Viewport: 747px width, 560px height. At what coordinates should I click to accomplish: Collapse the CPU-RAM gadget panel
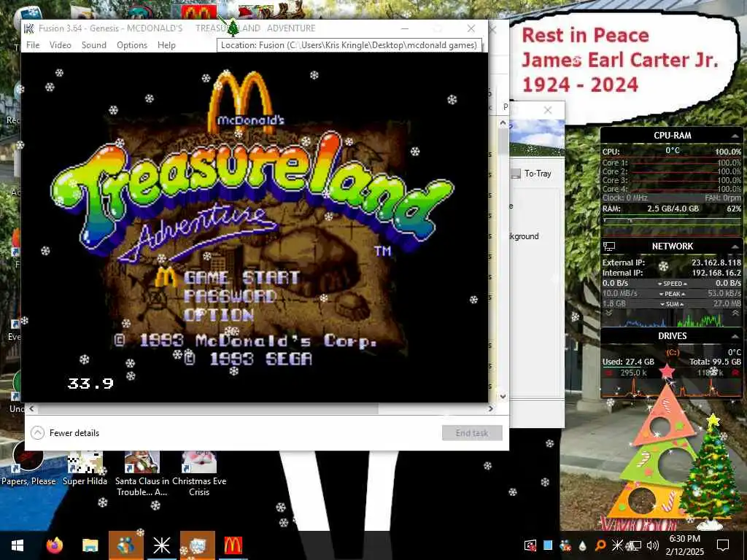[735, 136]
